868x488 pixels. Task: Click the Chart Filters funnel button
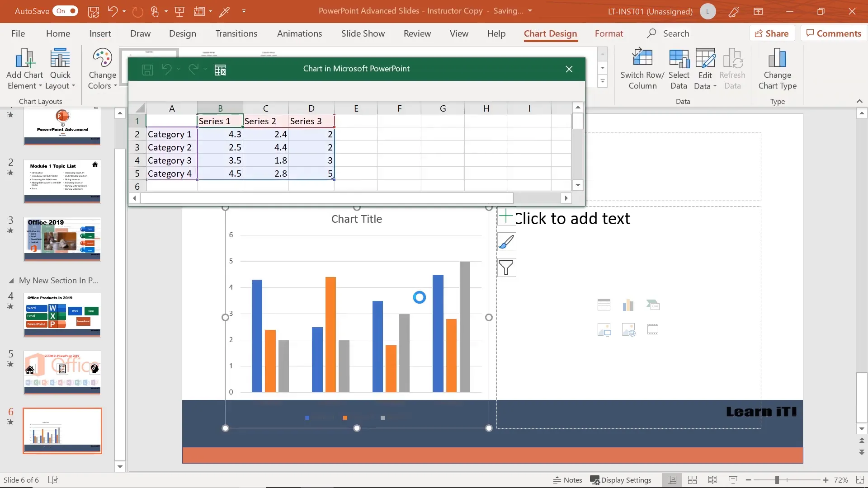[x=506, y=268]
